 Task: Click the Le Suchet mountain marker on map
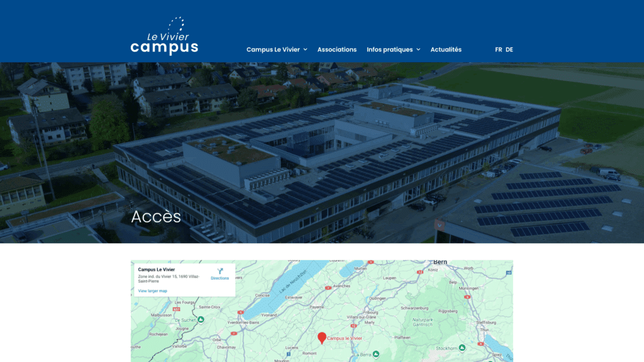pyautogui.click(x=201, y=319)
